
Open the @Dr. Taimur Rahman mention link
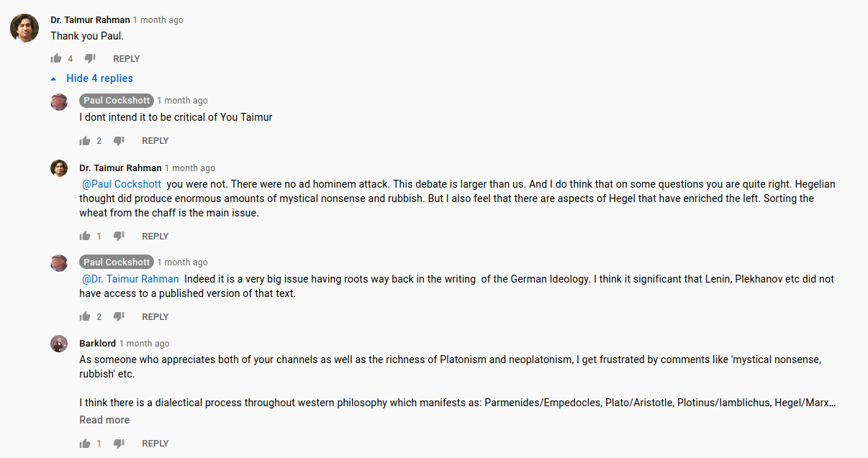[130, 279]
